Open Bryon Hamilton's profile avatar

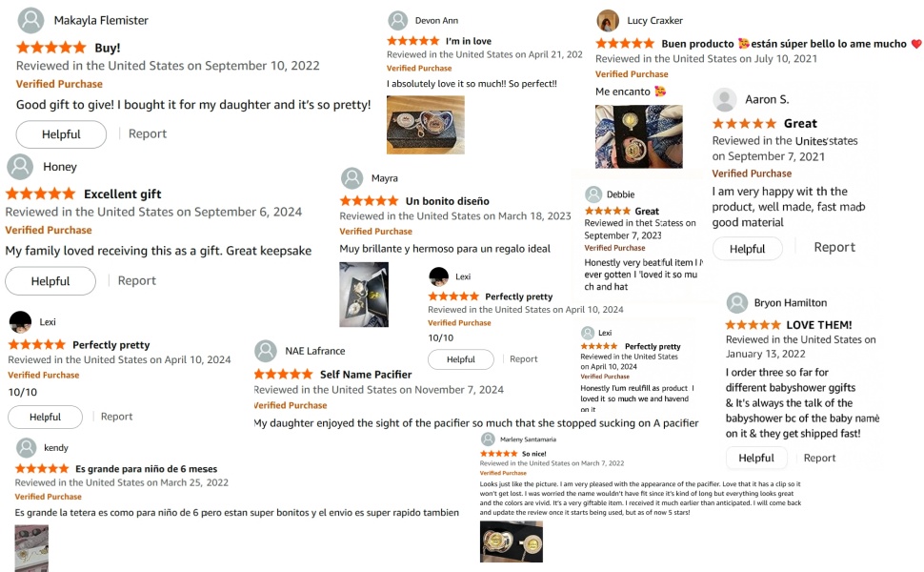pyautogui.click(x=737, y=303)
